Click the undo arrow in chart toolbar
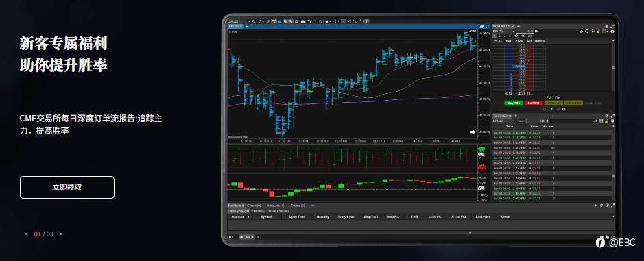Viewport: 644px width, 261px height. point(309,21)
